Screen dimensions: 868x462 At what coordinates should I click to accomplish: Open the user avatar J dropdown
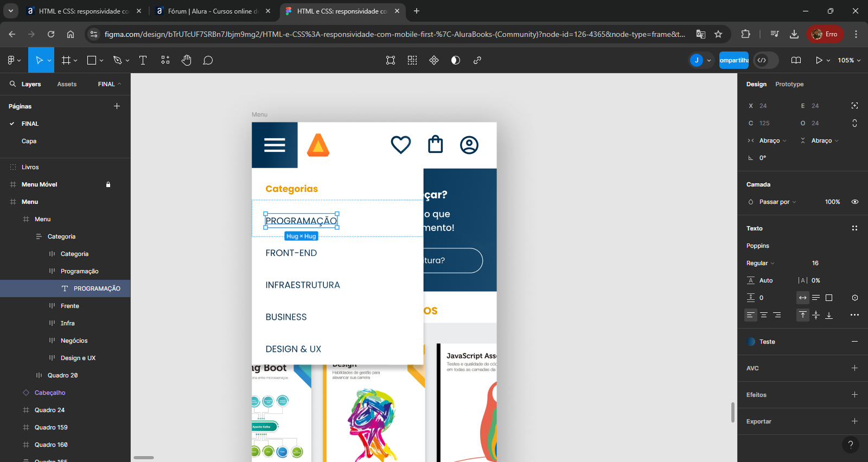[701, 60]
